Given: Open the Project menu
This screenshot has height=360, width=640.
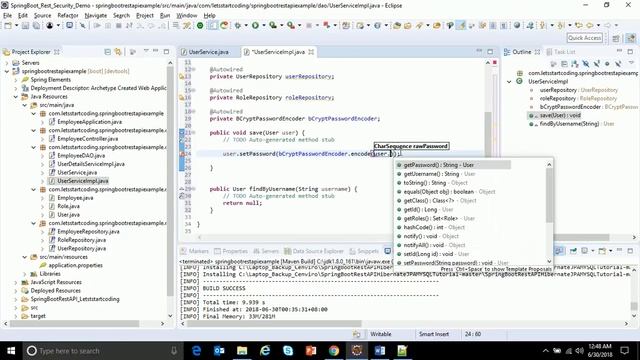Looking at the screenshot, I should [144, 15].
